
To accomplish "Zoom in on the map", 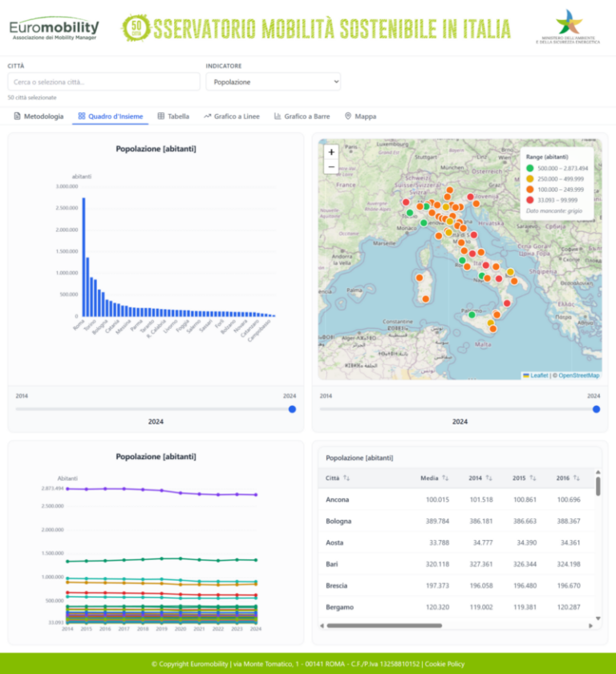I will (331, 152).
